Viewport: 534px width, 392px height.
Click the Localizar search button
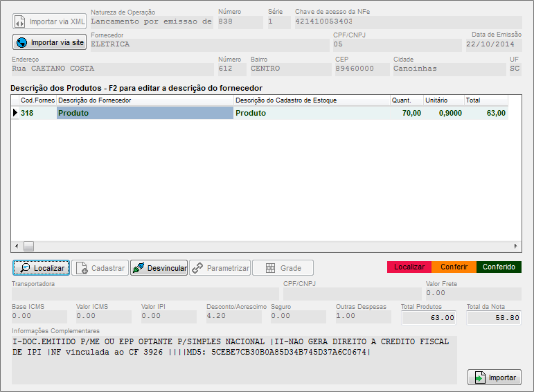point(41,268)
